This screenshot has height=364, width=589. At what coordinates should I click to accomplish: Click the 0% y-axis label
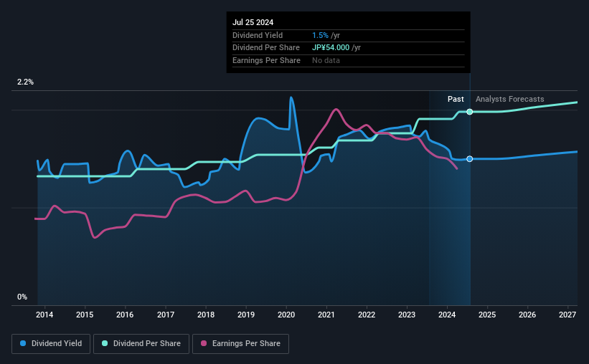[x=22, y=297]
